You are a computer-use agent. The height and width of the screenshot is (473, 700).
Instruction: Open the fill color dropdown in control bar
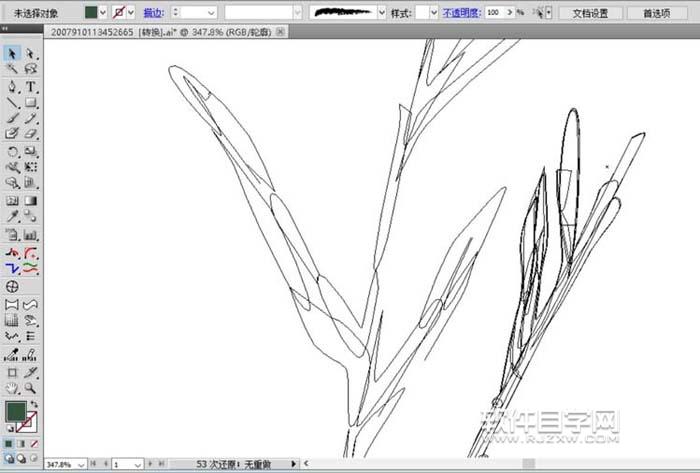(103, 13)
